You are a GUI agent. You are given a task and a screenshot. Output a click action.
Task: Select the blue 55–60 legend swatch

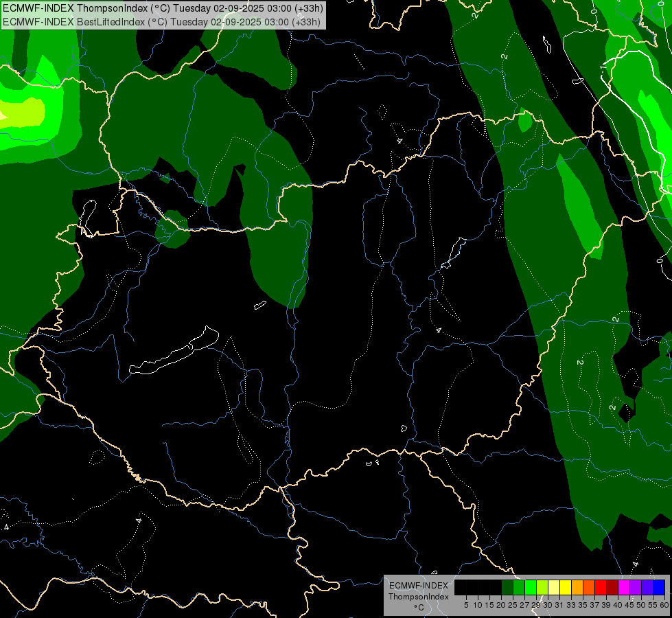coord(659,587)
